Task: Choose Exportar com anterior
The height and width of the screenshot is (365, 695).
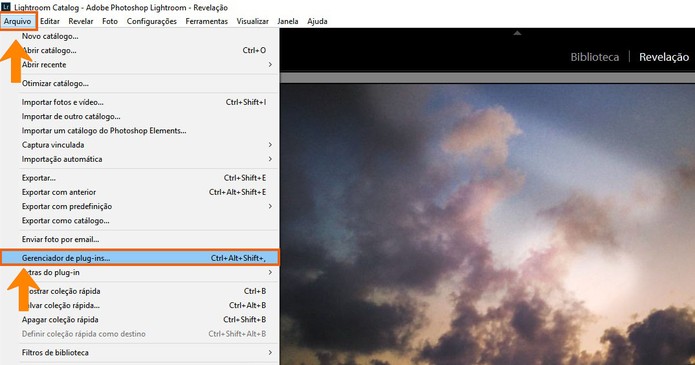Action: (x=140, y=192)
